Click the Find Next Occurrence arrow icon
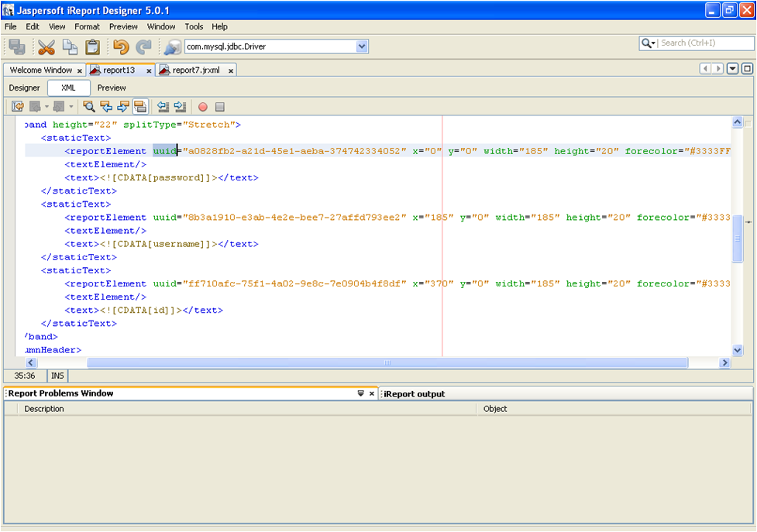This screenshot has width=757, height=532. (123, 107)
